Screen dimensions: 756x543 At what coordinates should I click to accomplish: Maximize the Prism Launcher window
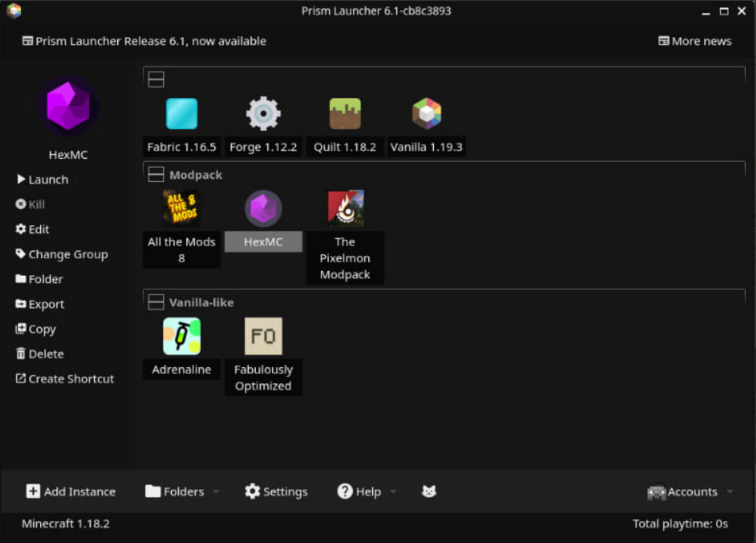pyautogui.click(x=724, y=11)
